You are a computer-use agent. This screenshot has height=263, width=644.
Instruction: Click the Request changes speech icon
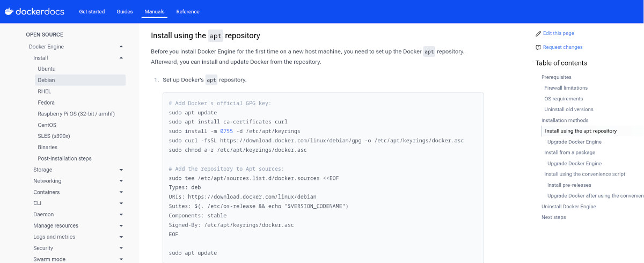[x=538, y=47]
